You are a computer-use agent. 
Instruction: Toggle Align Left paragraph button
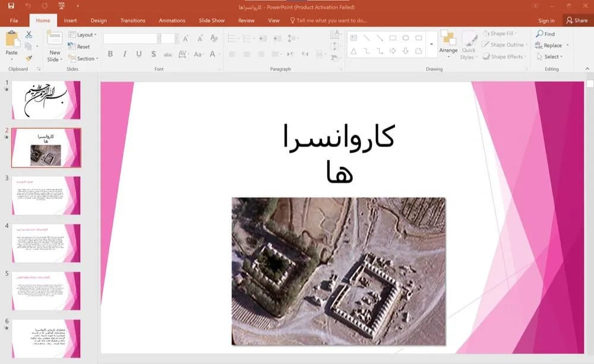tap(232, 54)
